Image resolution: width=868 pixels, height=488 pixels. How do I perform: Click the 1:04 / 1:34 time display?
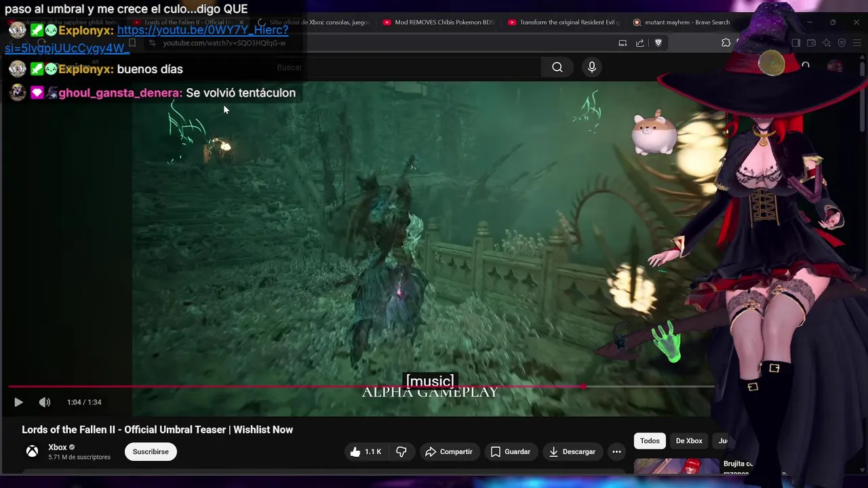click(84, 402)
